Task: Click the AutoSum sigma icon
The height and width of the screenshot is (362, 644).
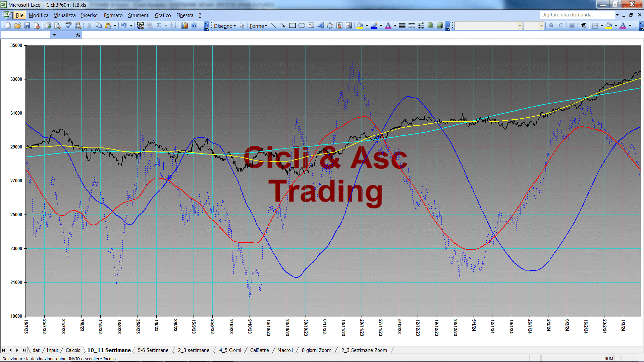Action: pyautogui.click(x=159, y=25)
